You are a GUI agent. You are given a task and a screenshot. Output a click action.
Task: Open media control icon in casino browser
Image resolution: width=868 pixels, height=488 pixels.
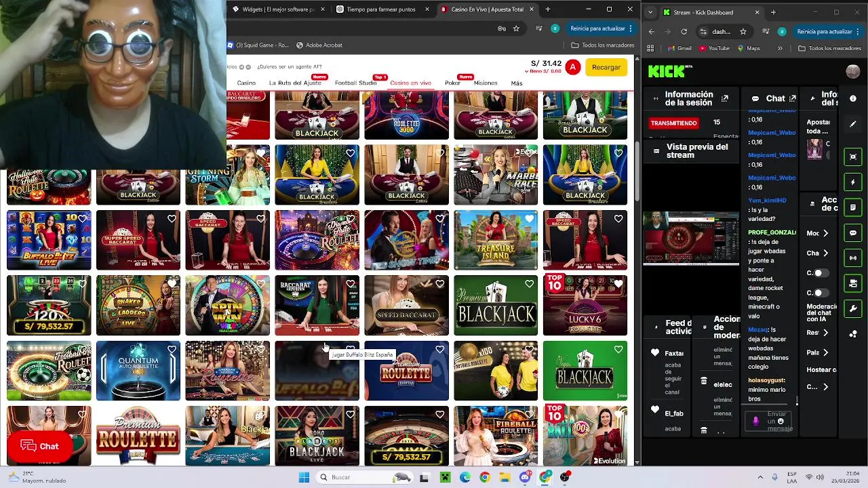tap(539, 28)
